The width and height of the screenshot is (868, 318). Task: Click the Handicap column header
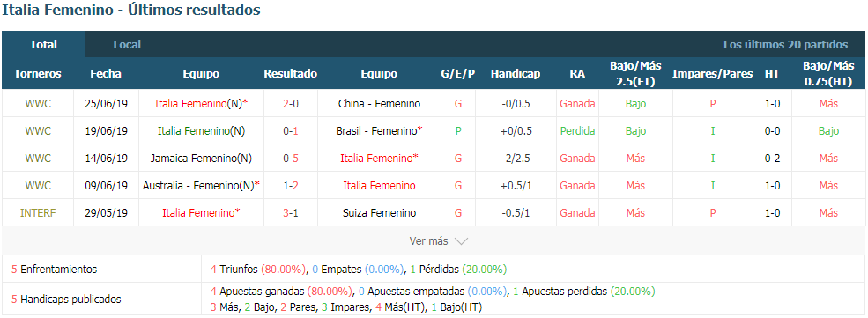(x=516, y=74)
